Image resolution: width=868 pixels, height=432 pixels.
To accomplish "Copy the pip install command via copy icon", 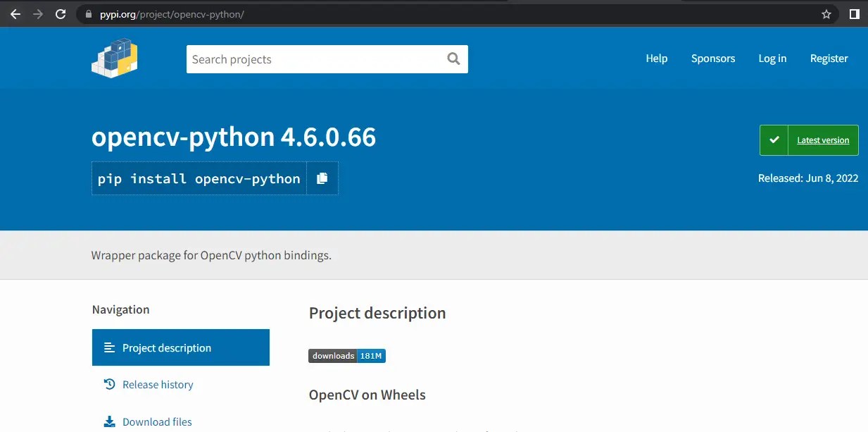I will 322,178.
